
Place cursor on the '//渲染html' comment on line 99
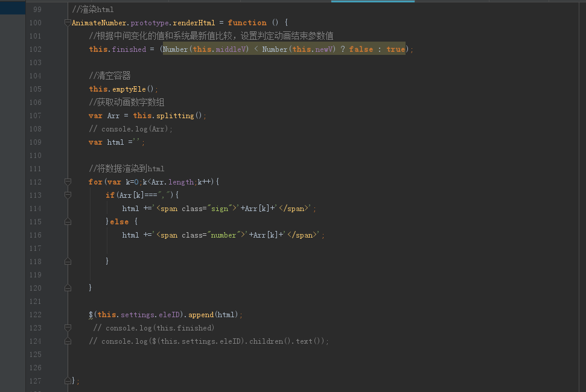[x=93, y=9]
